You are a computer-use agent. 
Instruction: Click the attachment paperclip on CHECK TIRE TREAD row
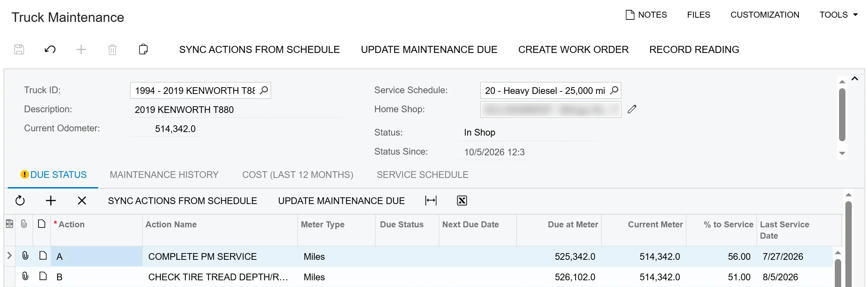(25, 276)
